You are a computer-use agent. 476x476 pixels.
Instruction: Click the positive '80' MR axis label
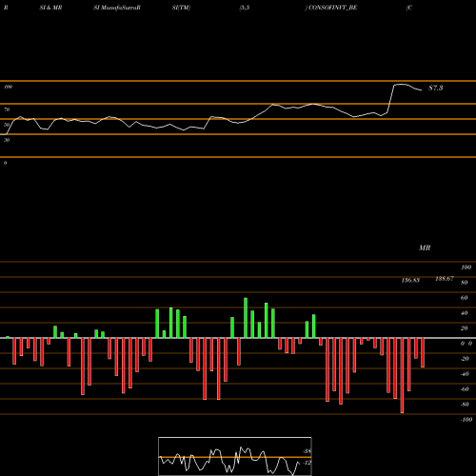(x=465, y=283)
